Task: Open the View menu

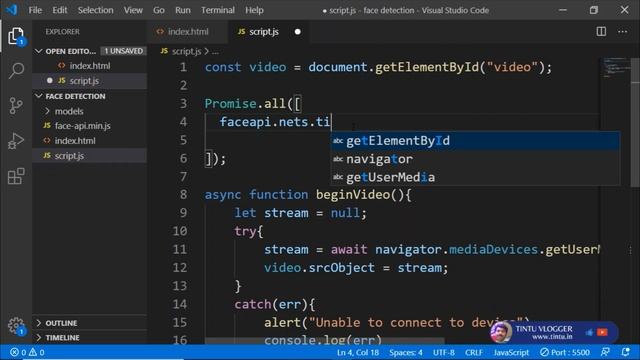Action: click(x=133, y=10)
